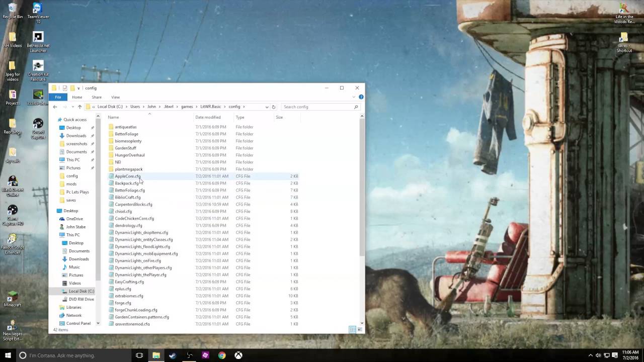Viewport: 644px width, 362px height.
Task: Select Pc Lets Plays in navigation pane
Action: click(77, 192)
